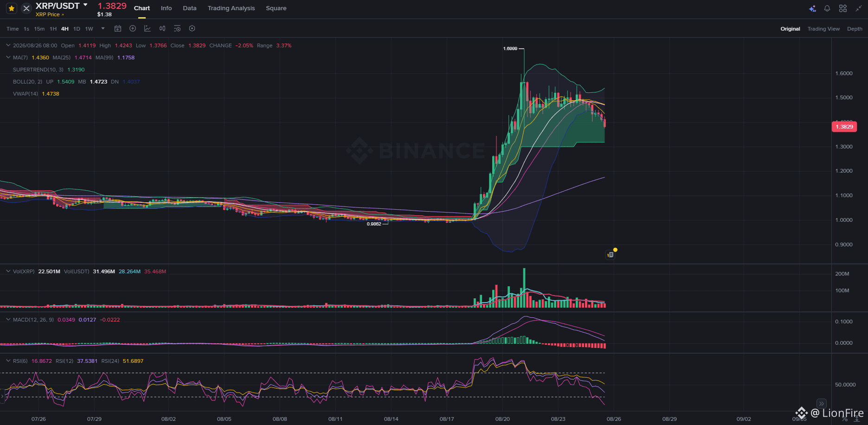This screenshot has height=425, width=868.
Task: Click the 0.9862 low price marker
Action: [374, 224]
